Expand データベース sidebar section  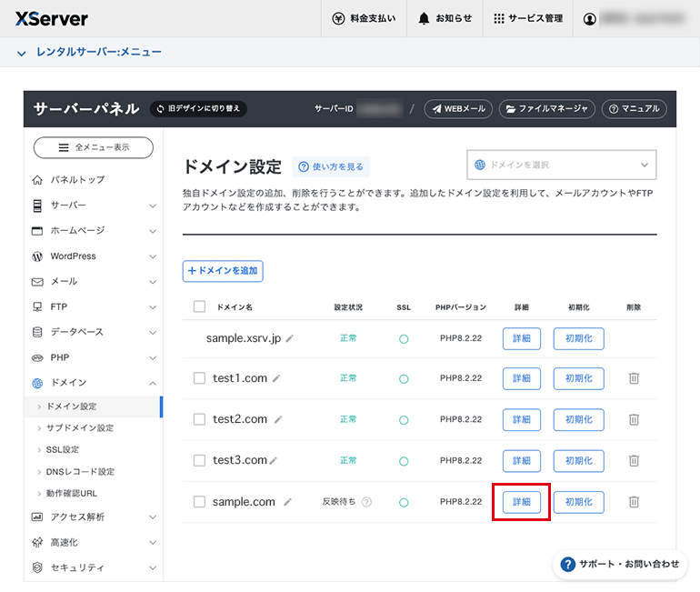point(94,332)
